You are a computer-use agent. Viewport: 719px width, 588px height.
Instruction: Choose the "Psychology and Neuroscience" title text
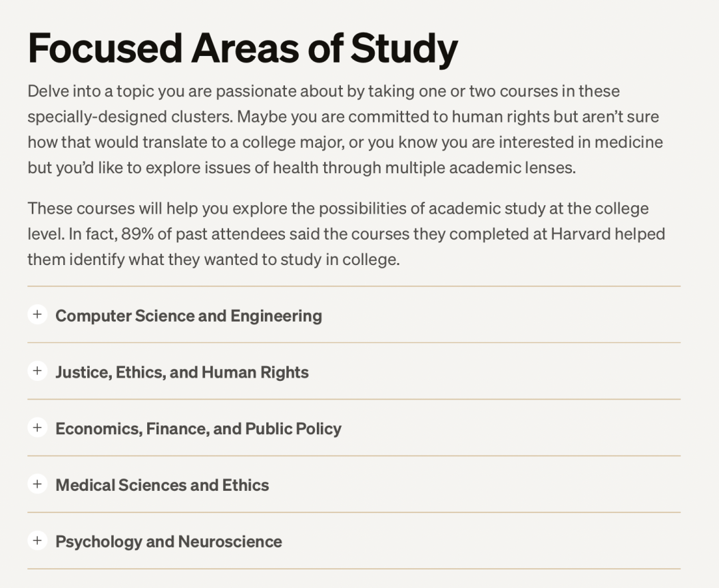[168, 542]
